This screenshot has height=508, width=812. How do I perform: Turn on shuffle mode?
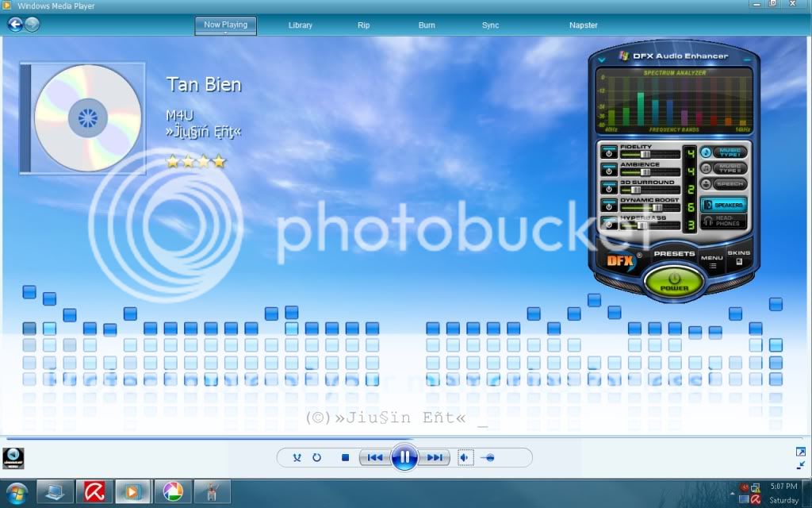297,457
